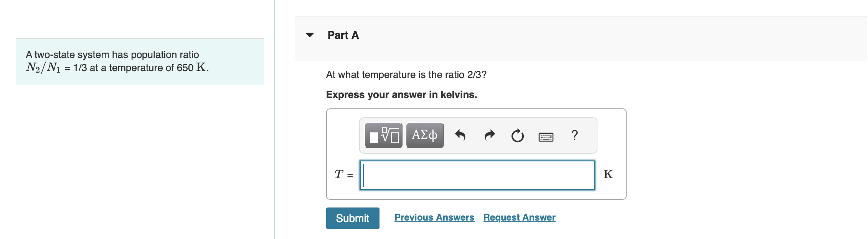Open equation editor help via question mark icon
The height and width of the screenshot is (239, 868).
click(574, 136)
